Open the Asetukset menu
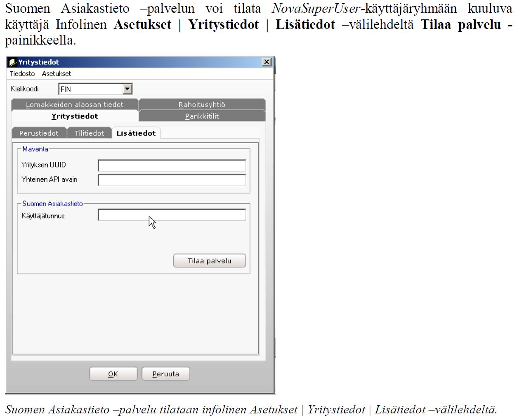 [57, 74]
